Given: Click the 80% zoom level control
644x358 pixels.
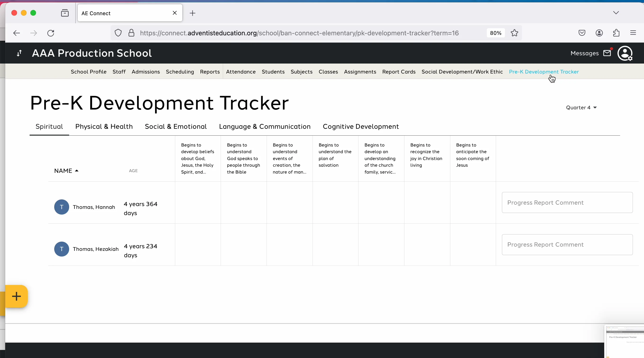Looking at the screenshot, I should click(x=496, y=33).
